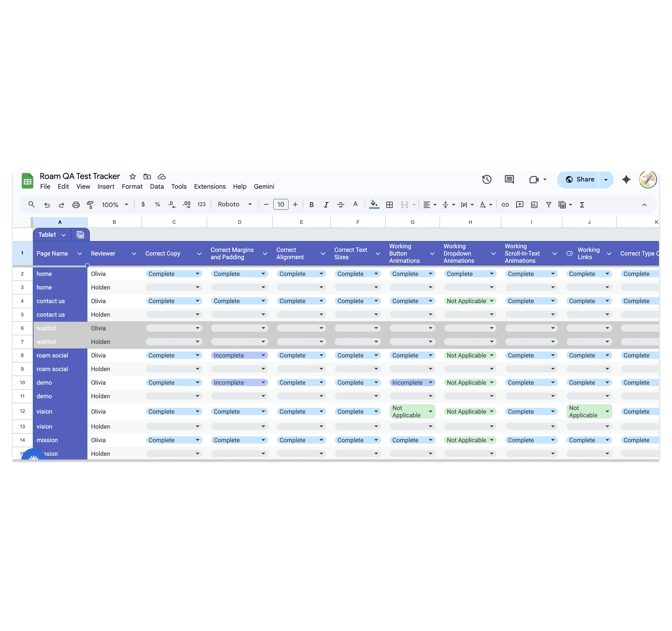Open version history clock icon
672x631 pixels.
[486, 180]
